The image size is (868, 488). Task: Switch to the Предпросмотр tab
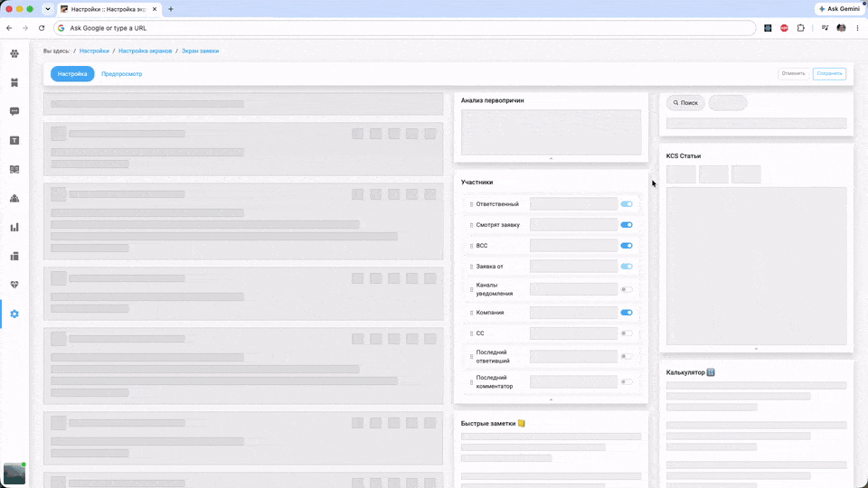click(x=122, y=73)
